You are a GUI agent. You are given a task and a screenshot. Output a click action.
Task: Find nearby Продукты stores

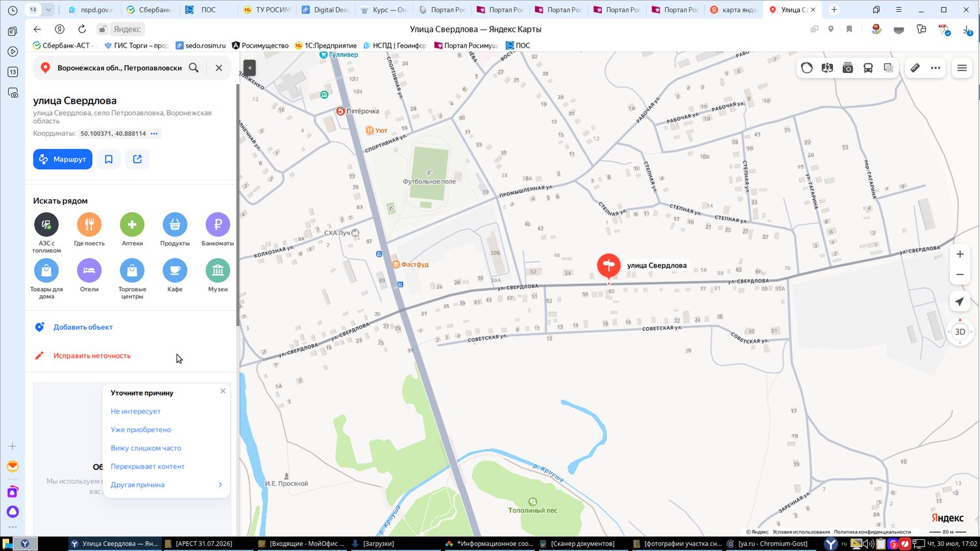pyautogui.click(x=175, y=230)
